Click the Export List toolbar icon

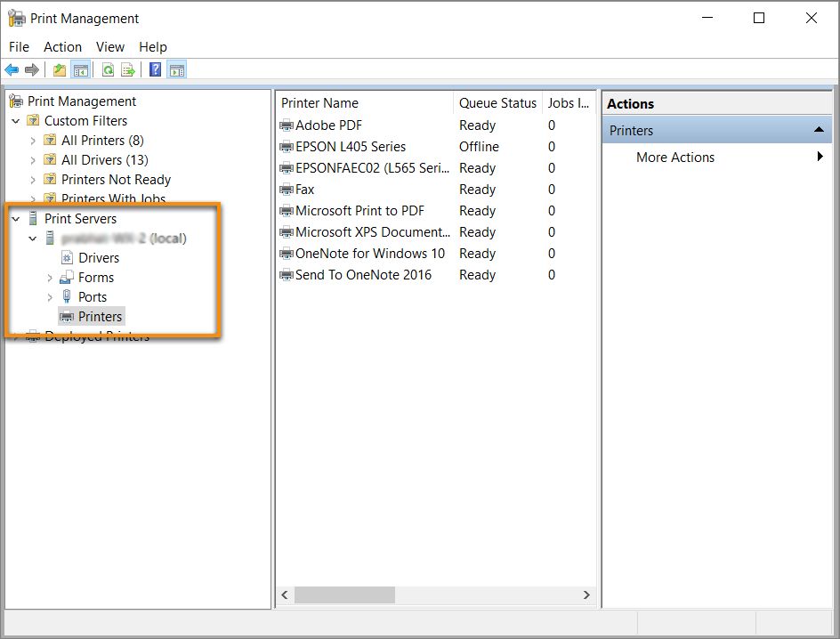pyautogui.click(x=127, y=69)
